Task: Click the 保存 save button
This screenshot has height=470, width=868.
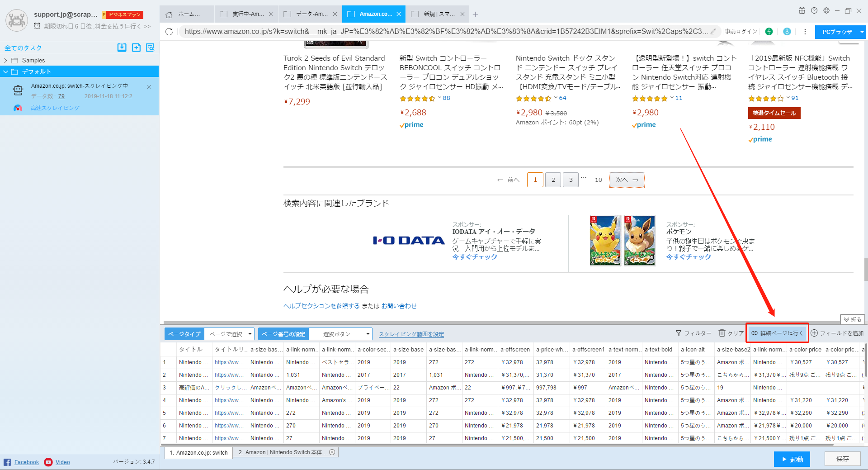Action: [843, 459]
